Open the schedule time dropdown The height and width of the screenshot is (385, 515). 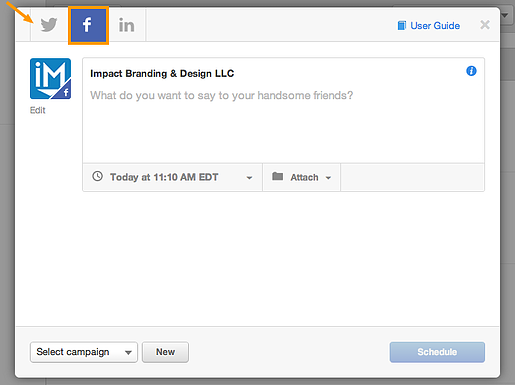[173, 177]
